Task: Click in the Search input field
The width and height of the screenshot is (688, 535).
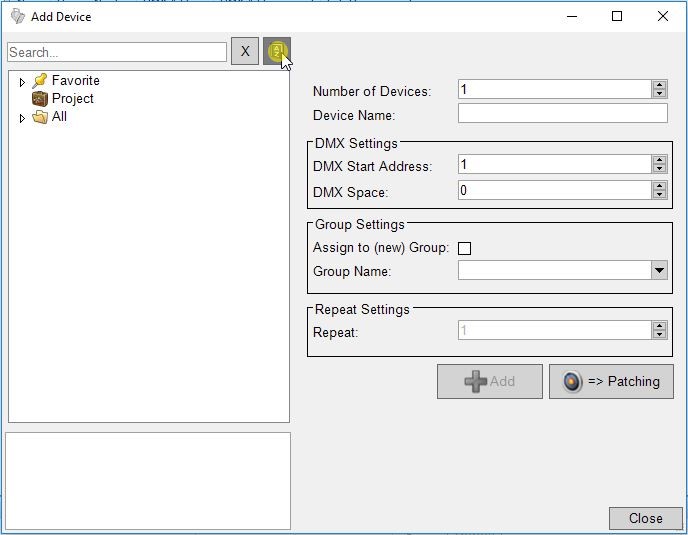Action: [x=117, y=52]
